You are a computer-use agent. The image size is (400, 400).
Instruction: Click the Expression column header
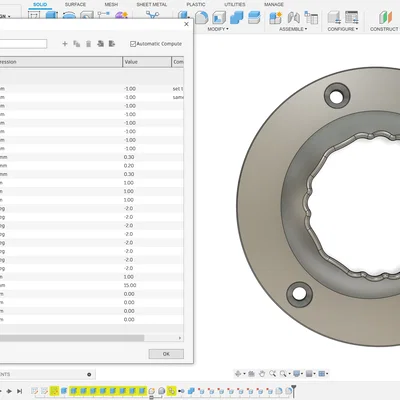(61, 62)
